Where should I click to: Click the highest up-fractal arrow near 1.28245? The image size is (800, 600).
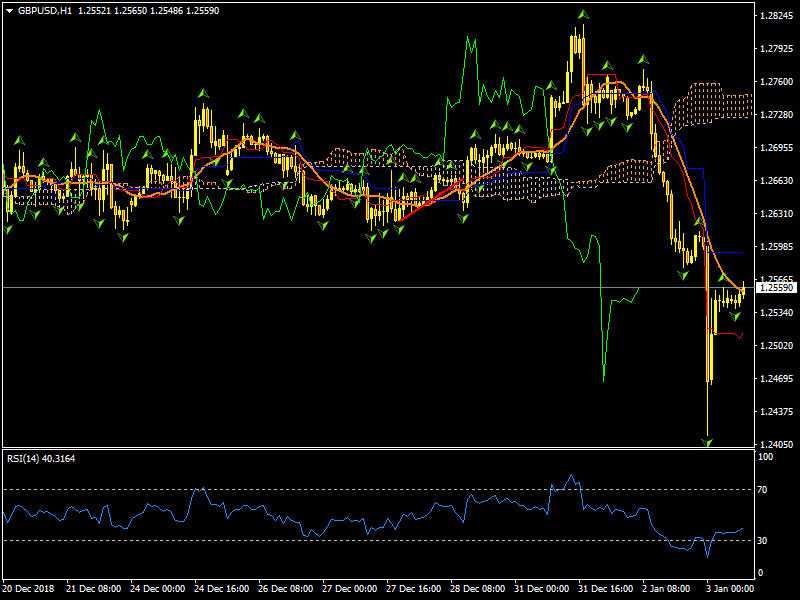click(582, 15)
